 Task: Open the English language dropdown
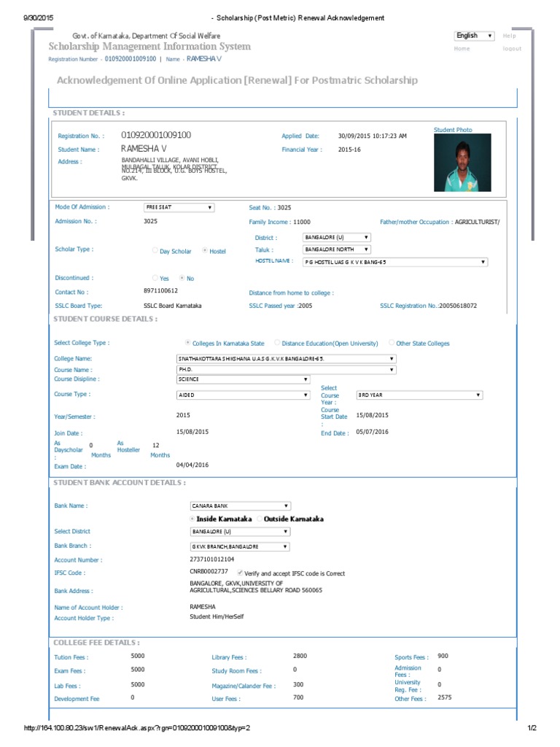click(474, 36)
